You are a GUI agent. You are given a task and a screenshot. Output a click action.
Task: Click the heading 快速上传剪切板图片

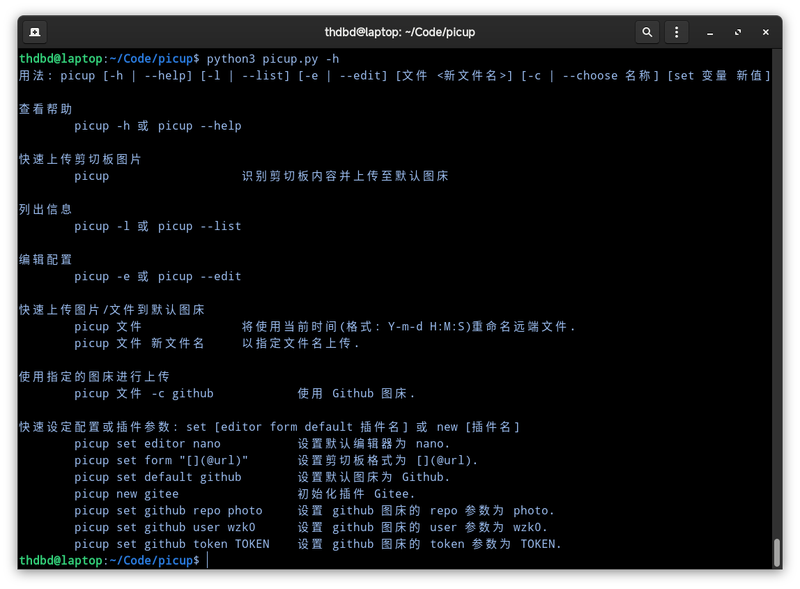click(80, 159)
